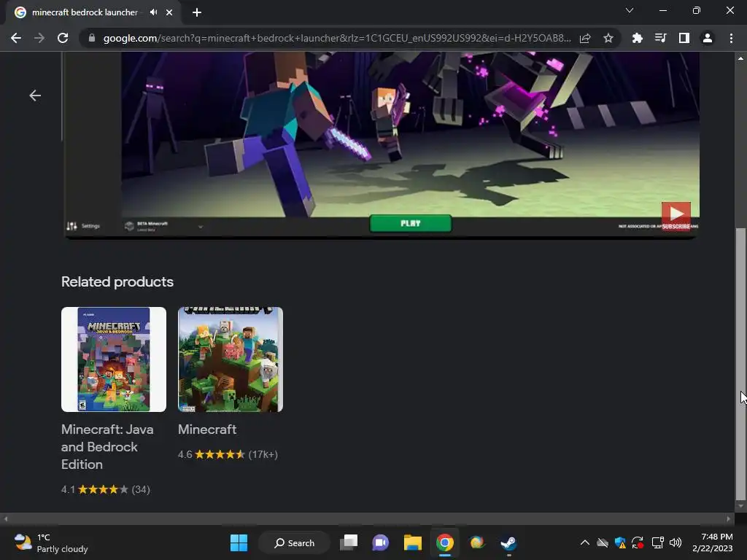View site information lock icon
Screen dimensions: 747x560
(92, 38)
